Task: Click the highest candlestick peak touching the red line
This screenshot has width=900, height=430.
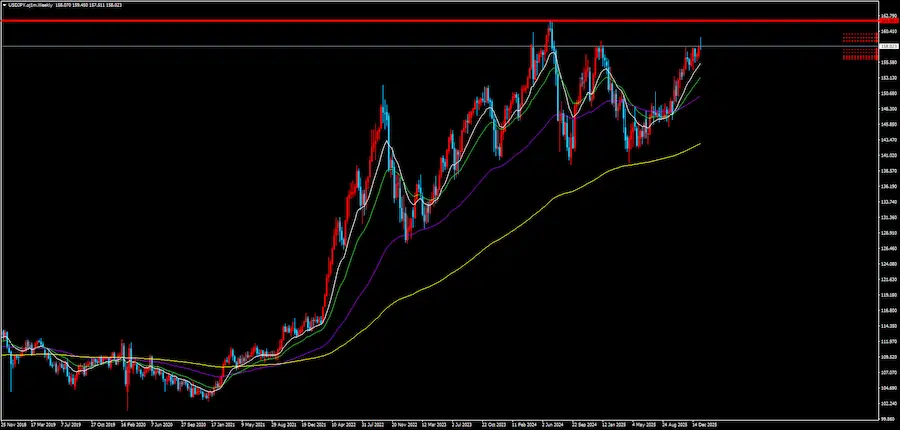Action: (550, 26)
